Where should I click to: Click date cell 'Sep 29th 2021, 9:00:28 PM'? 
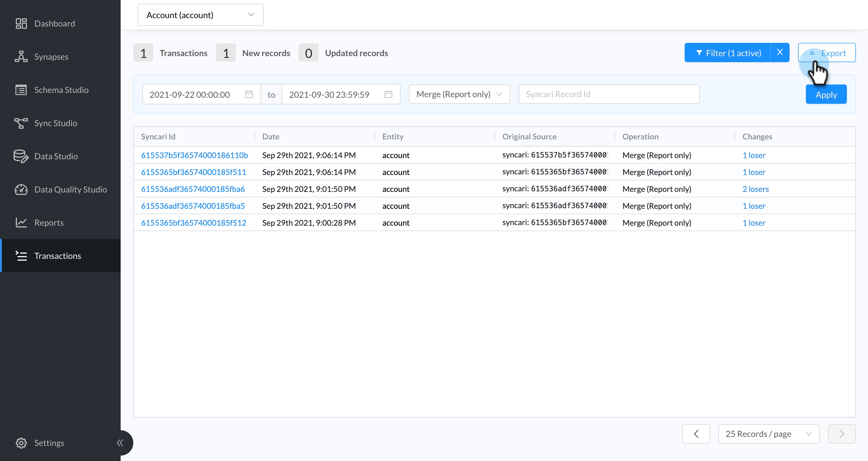309,222
